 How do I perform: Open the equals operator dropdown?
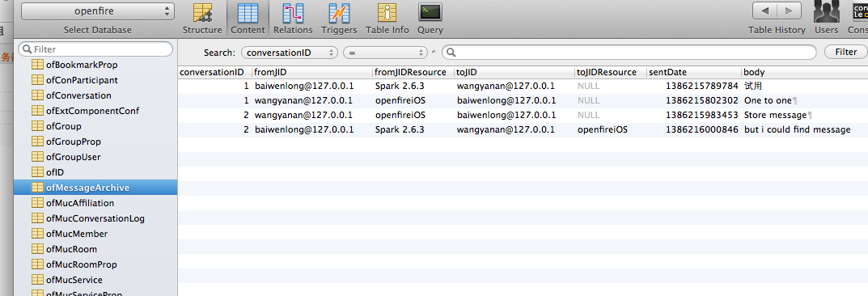point(385,53)
